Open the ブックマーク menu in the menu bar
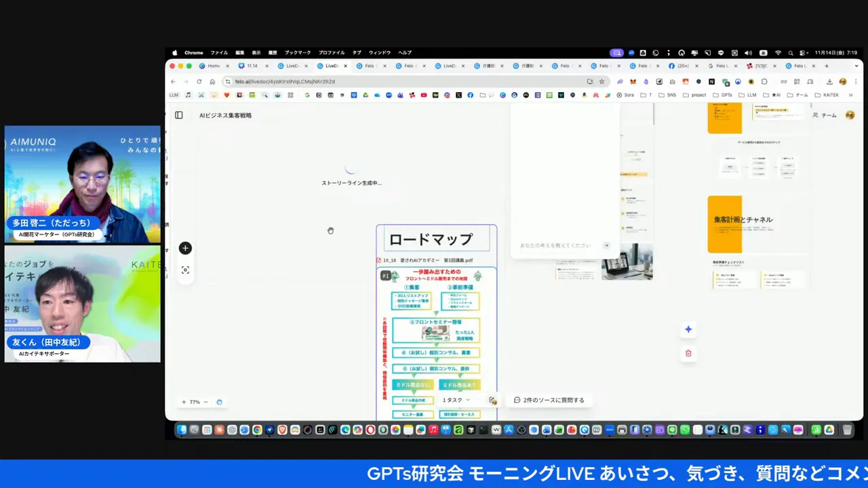 (297, 52)
